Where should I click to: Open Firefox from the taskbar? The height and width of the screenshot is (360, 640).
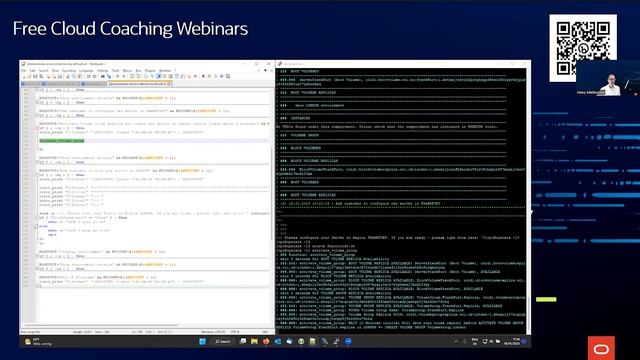266,341
